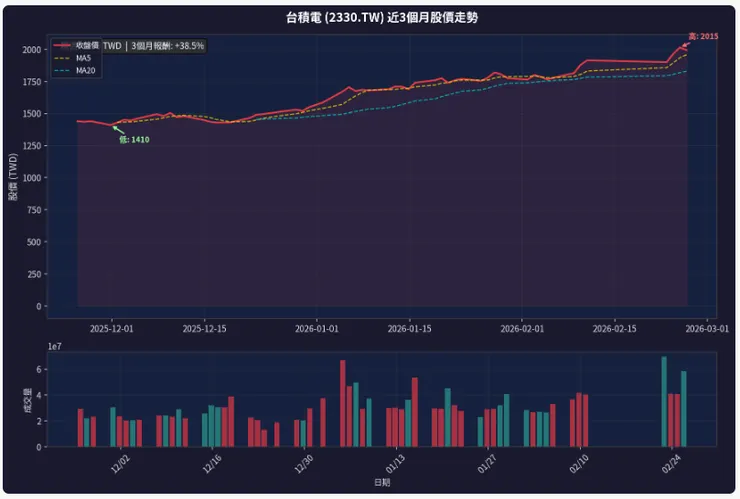
Task: Select the MA20 legend entry
Action: point(75,70)
